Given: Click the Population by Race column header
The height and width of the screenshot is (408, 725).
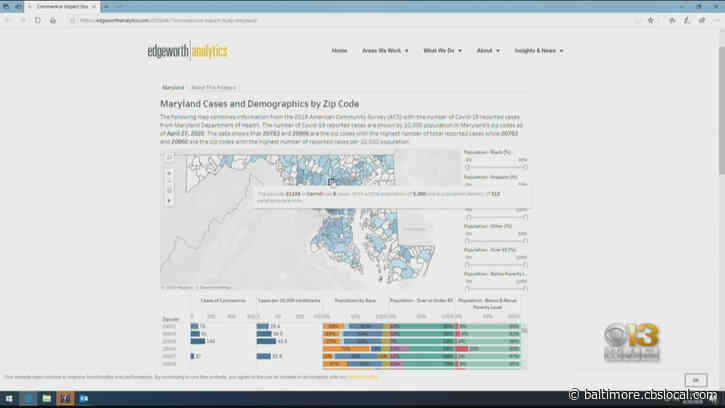Looking at the screenshot, I should pos(355,301).
